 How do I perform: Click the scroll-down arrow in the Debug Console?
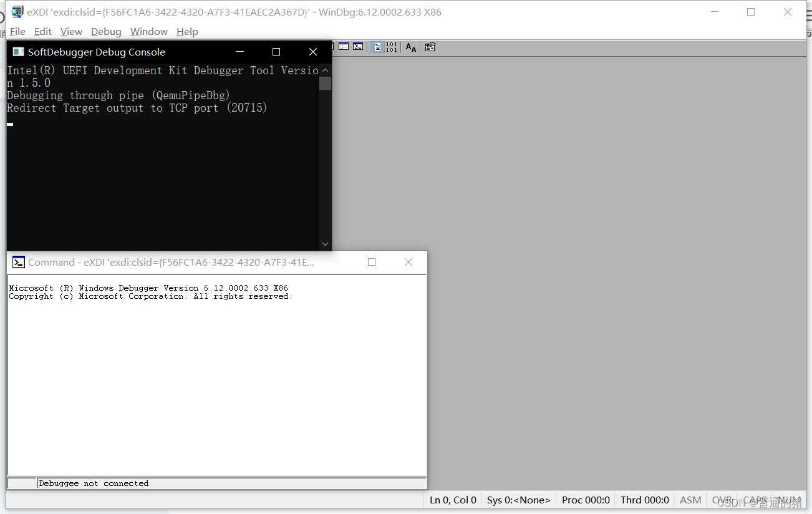pos(325,244)
